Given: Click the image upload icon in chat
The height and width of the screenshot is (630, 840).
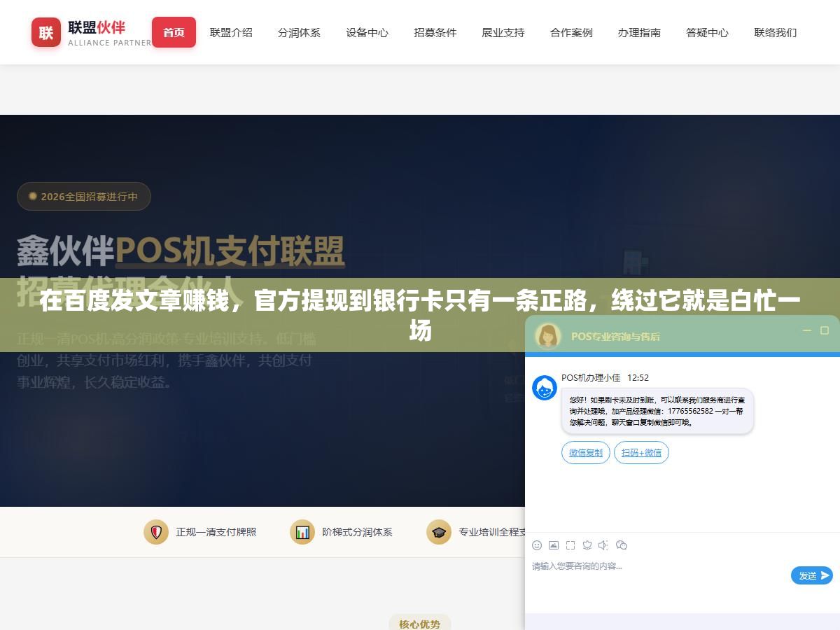Looking at the screenshot, I should click(554, 545).
